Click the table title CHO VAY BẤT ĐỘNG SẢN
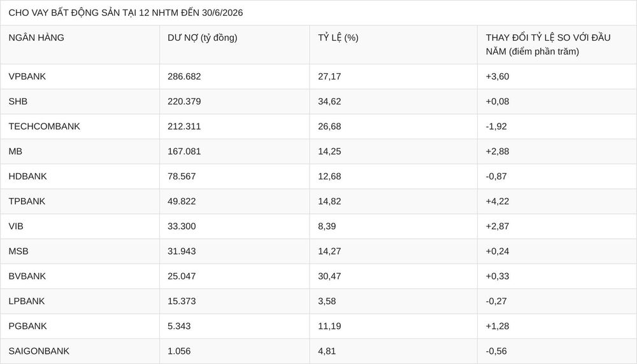637x364 pixels. point(125,13)
